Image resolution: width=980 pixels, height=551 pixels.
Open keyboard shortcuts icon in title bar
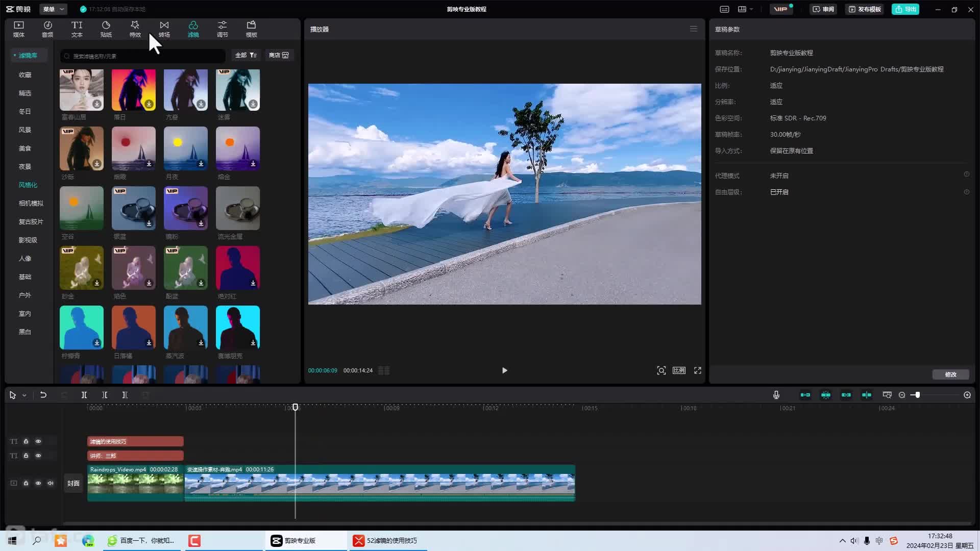pos(724,9)
